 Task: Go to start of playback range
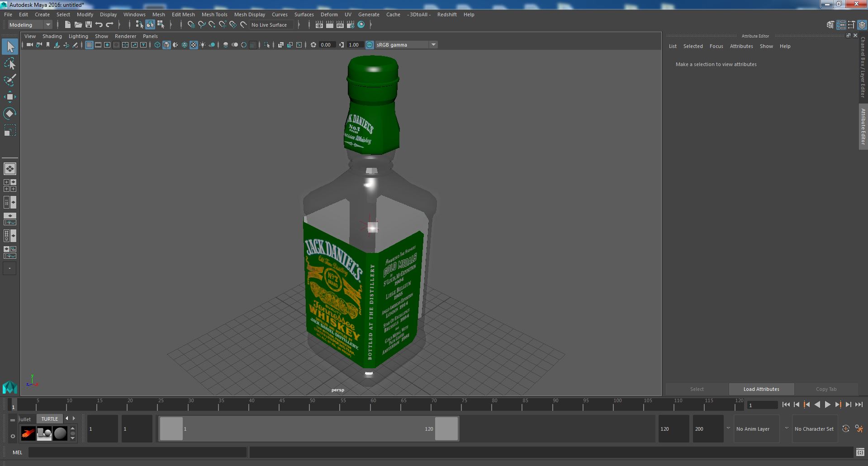tap(786, 405)
